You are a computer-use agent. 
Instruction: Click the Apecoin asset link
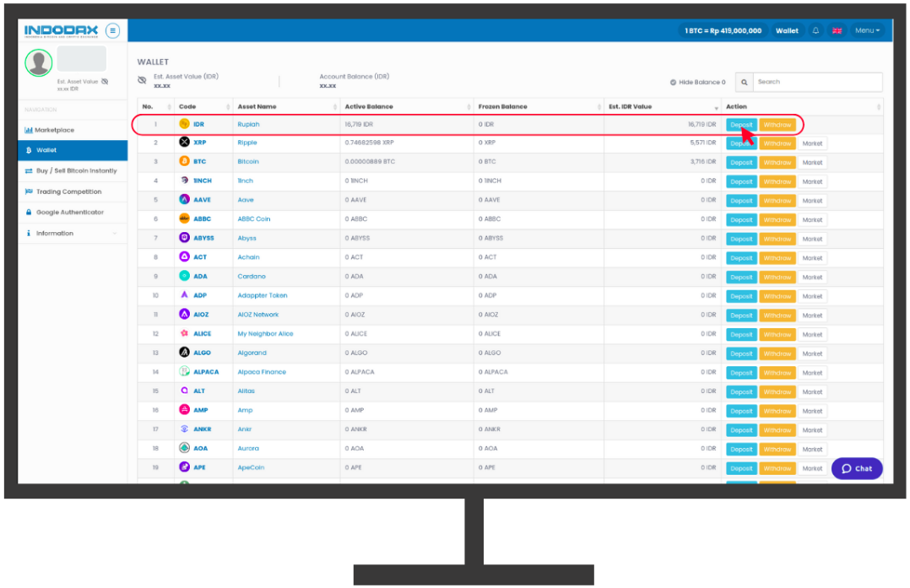point(251,468)
